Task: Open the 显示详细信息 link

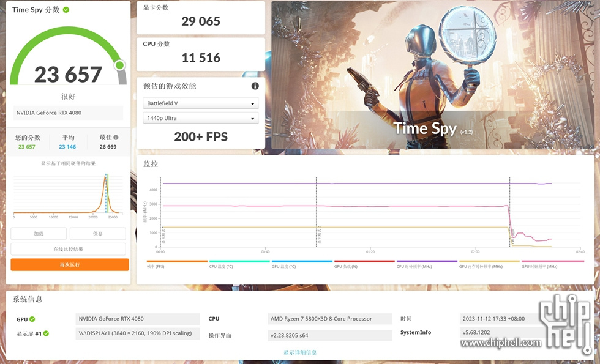Action: pos(300,352)
